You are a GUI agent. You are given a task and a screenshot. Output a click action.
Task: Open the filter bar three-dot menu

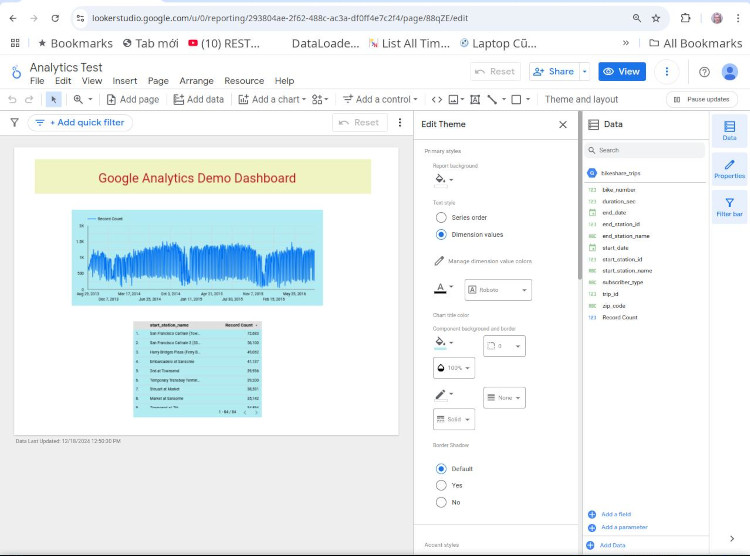tap(400, 122)
